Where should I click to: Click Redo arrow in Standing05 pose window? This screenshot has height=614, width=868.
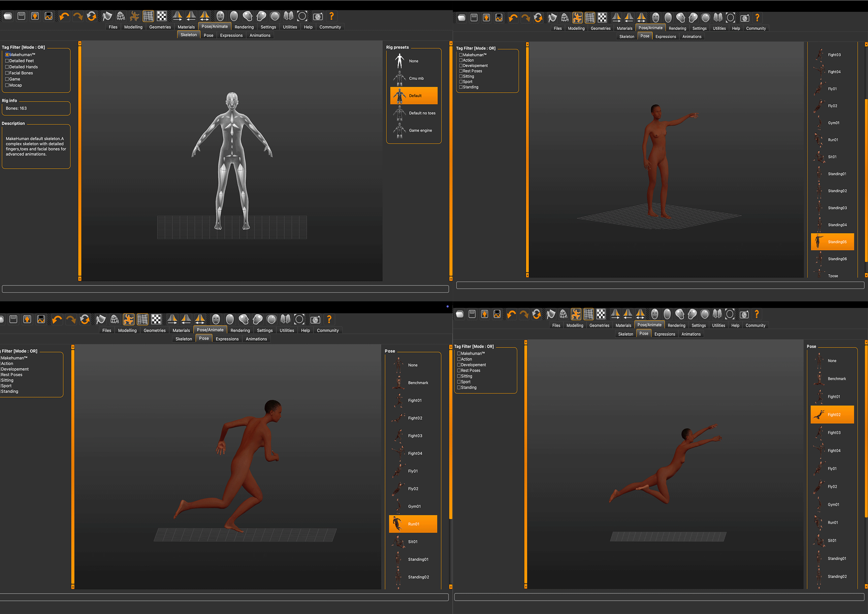[526, 18]
